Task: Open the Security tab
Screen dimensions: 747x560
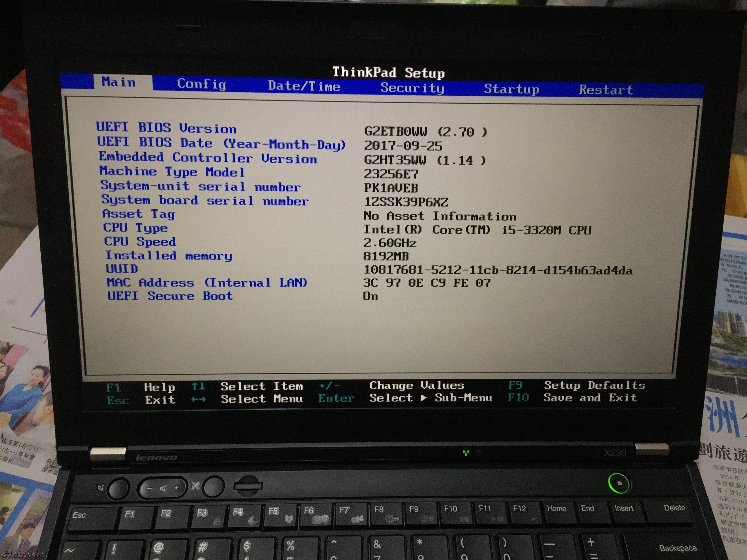Action: click(412, 88)
